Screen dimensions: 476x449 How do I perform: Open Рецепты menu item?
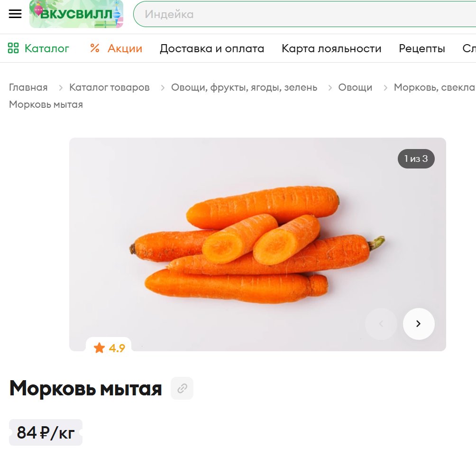422,48
